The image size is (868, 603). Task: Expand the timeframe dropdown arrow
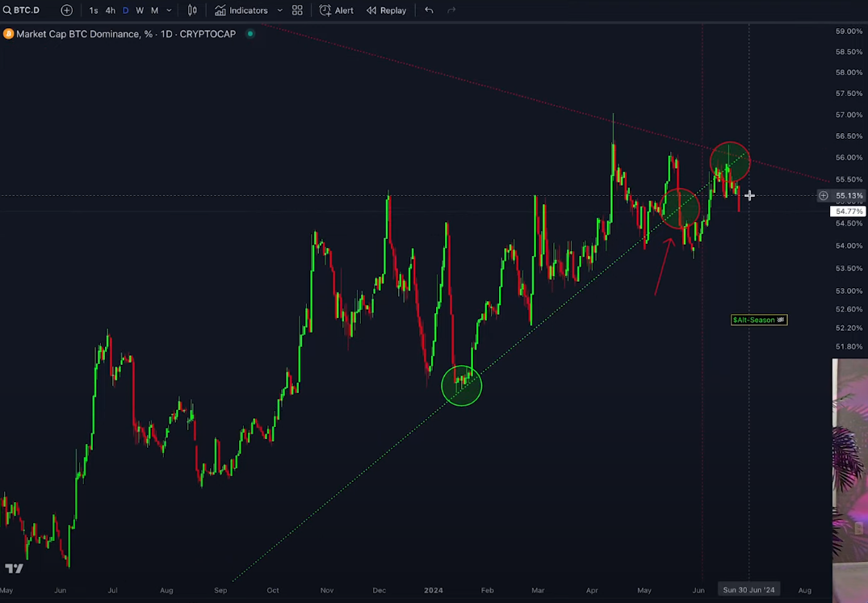click(x=169, y=10)
